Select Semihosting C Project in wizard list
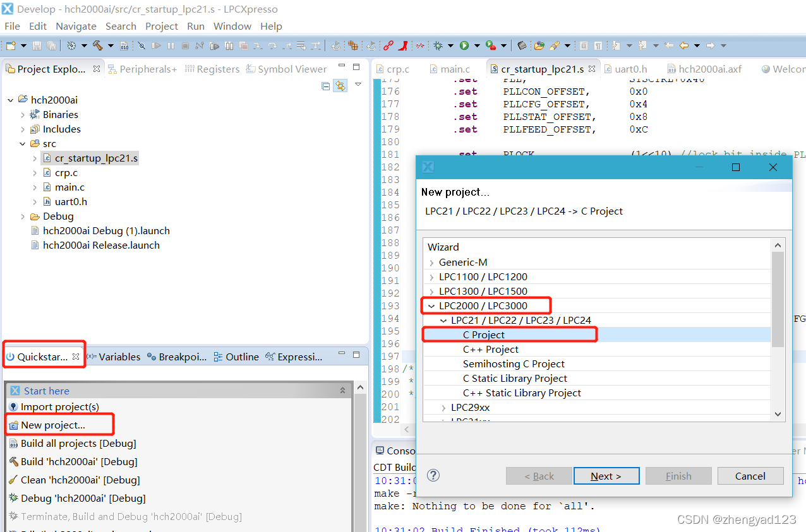The height and width of the screenshot is (532, 806). pyautogui.click(x=514, y=364)
